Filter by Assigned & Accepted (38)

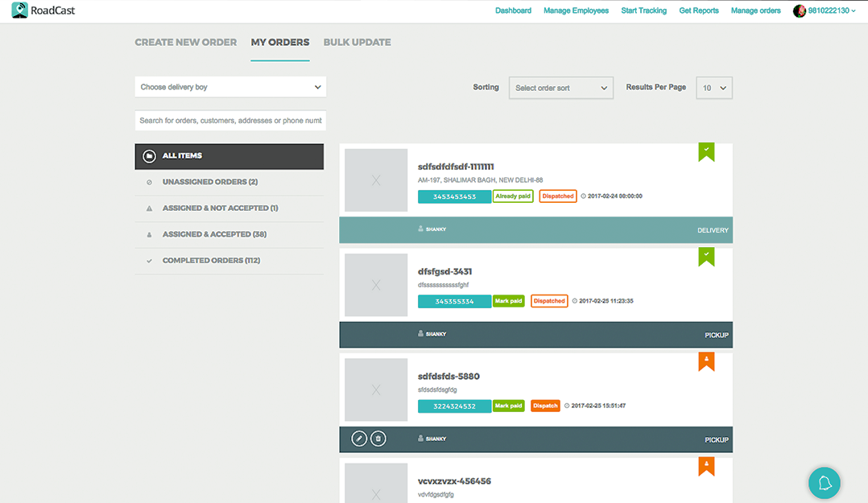[x=229, y=235]
